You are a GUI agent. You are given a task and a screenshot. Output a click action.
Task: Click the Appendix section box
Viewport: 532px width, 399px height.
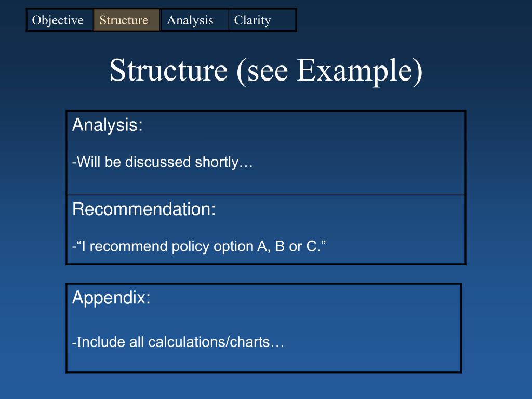click(x=263, y=328)
